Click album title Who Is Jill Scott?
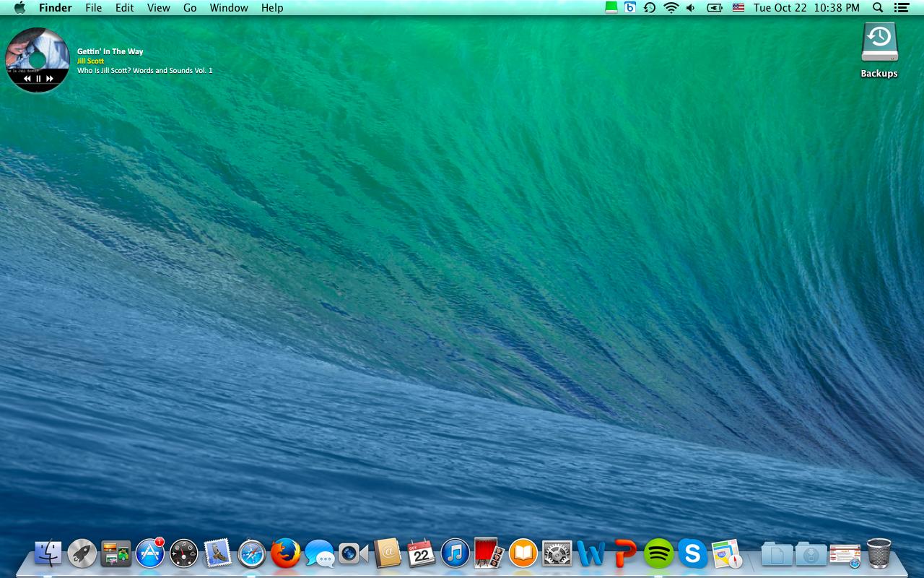Viewport: 924px width, 578px height. click(144, 70)
